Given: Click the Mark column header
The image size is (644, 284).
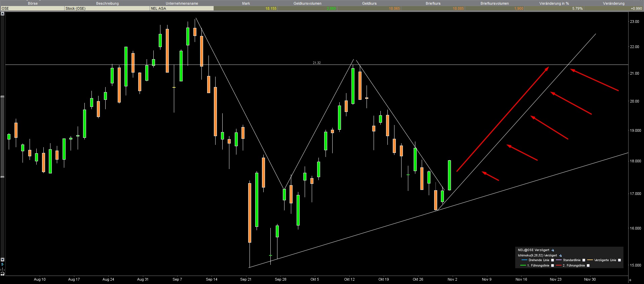Looking at the screenshot, I should (x=246, y=3).
